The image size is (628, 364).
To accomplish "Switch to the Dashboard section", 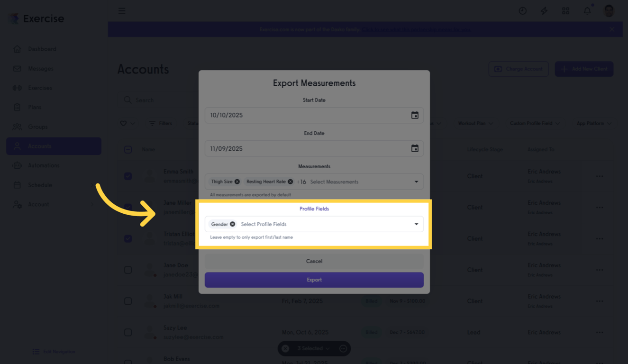I will 41,48.
